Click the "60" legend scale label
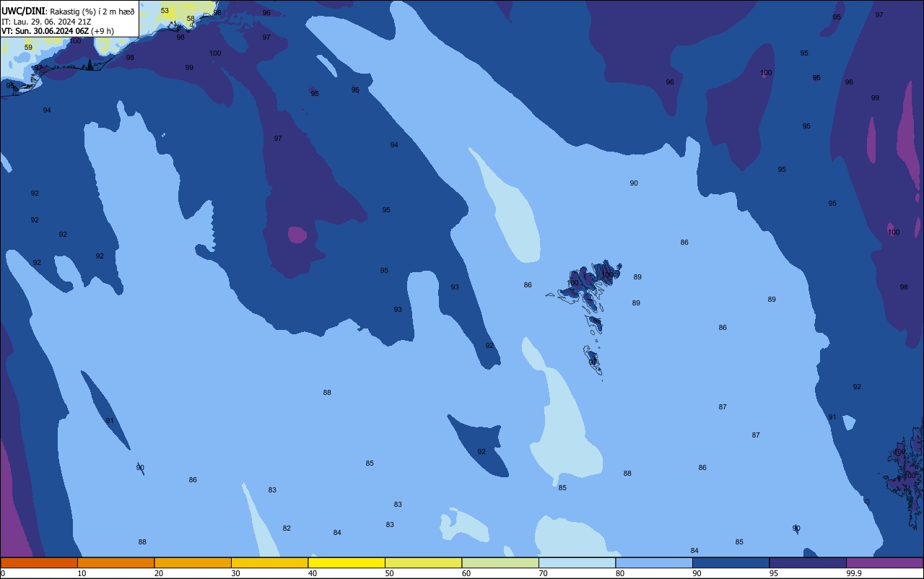 coord(466,573)
